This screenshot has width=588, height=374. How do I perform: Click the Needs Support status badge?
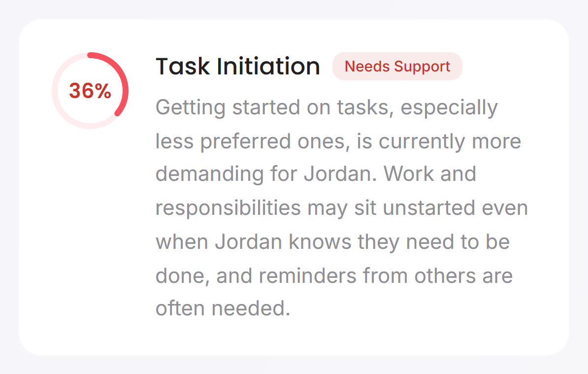tap(397, 67)
